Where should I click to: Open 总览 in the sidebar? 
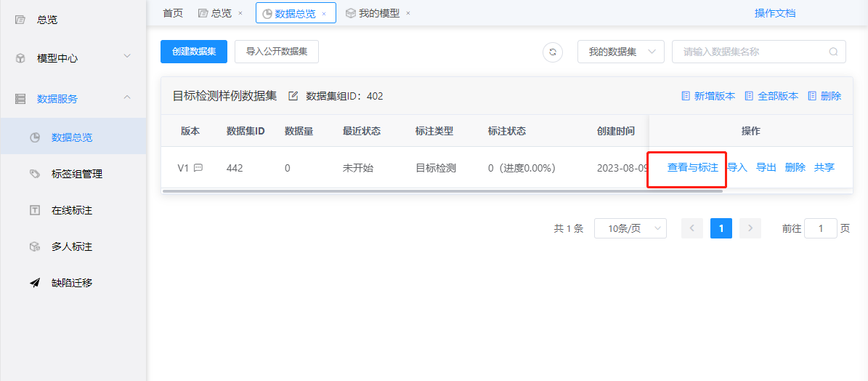pos(73,20)
